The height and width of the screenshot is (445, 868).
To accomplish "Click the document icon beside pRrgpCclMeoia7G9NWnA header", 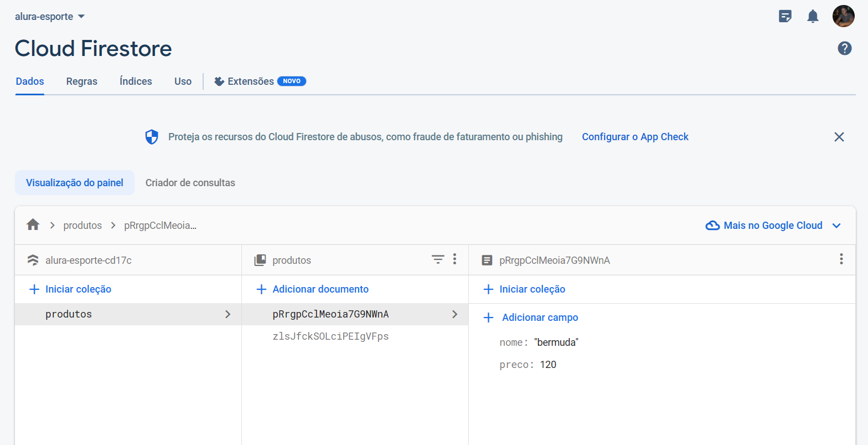I will click(487, 260).
